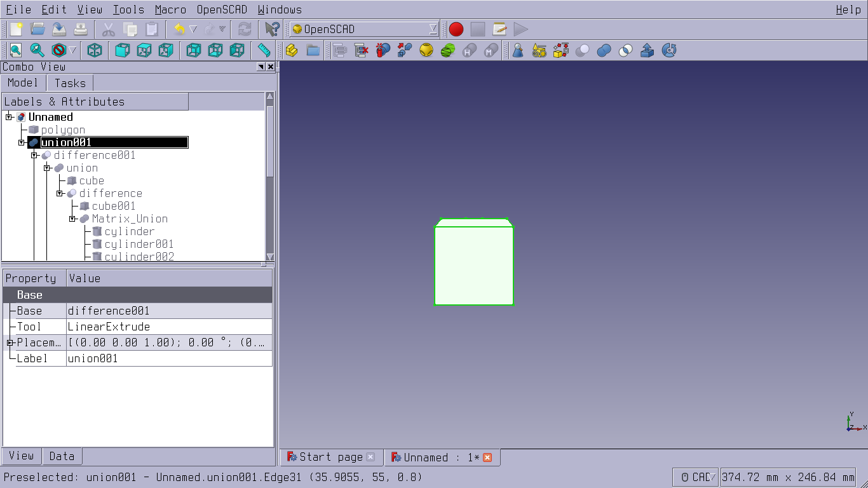Click the Refresh document icon
Screen dimensions: 868x488
coord(246,29)
